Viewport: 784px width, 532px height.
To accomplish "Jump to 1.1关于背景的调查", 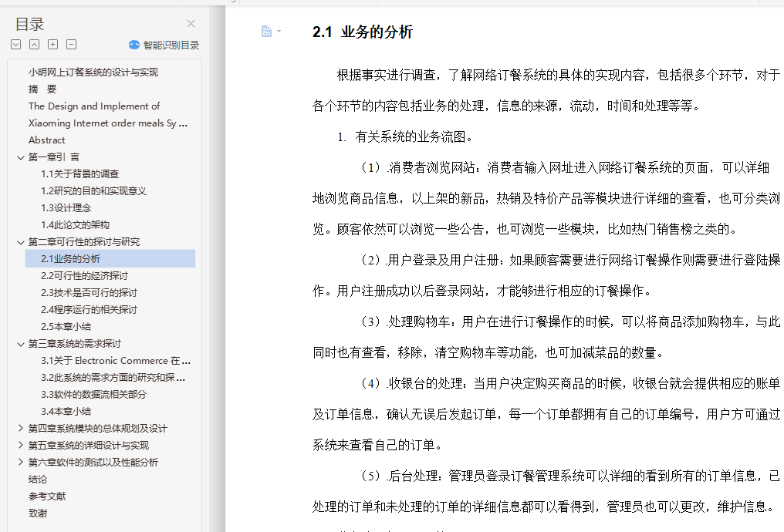I will [x=80, y=173].
